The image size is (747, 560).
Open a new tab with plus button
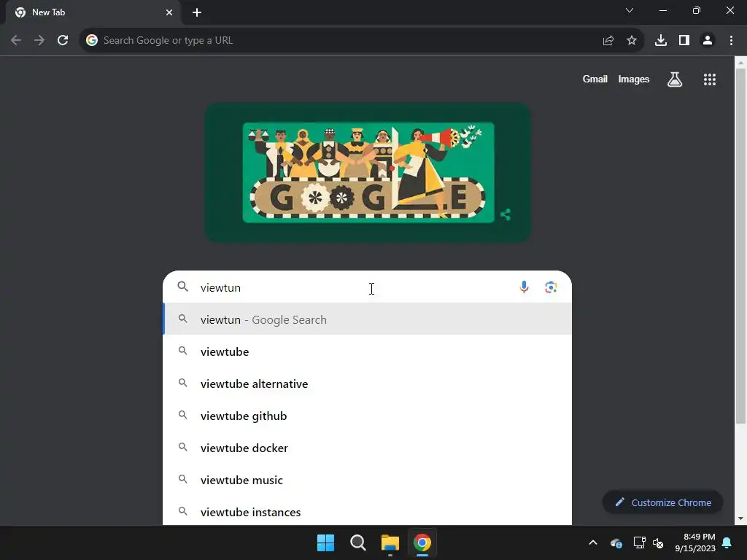(197, 12)
